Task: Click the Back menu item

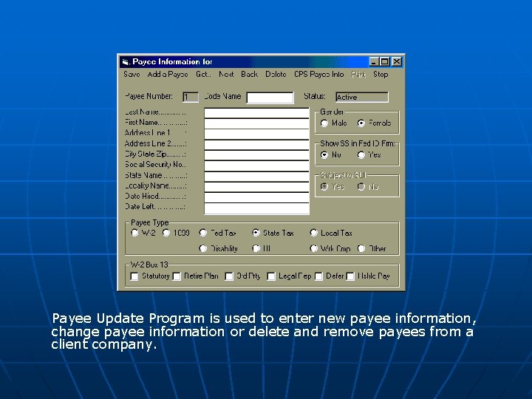Action: coord(250,74)
